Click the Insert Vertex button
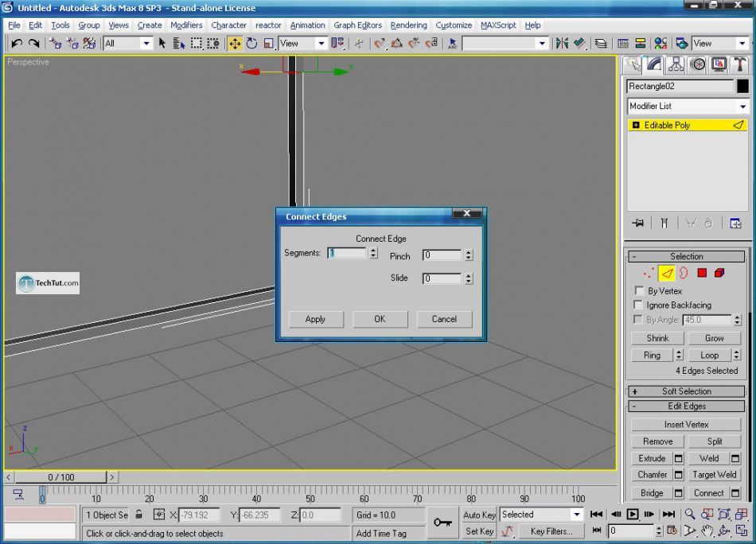This screenshot has width=756, height=544. (x=686, y=425)
